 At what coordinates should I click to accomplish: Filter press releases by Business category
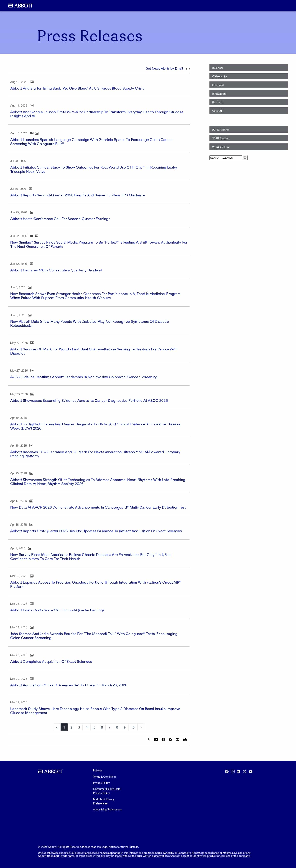pos(249,67)
